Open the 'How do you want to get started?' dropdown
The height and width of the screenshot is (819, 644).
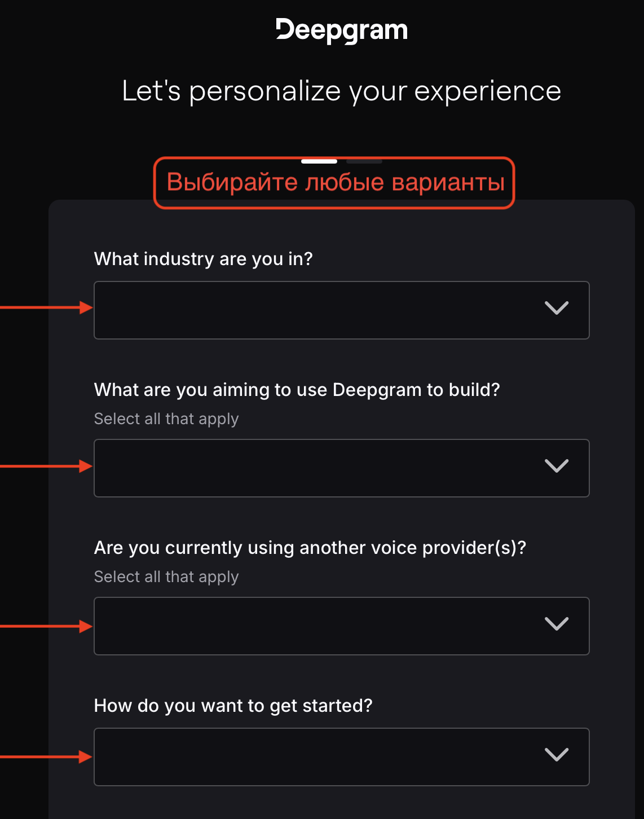point(342,757)
